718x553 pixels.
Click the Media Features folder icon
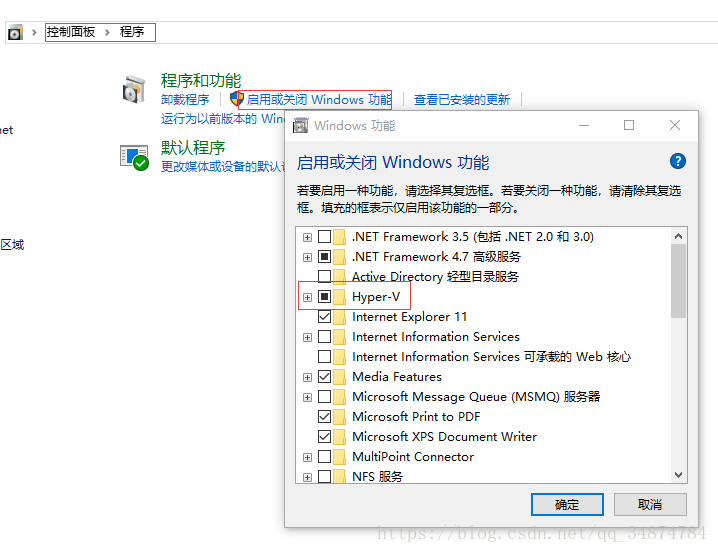[339, 377]
